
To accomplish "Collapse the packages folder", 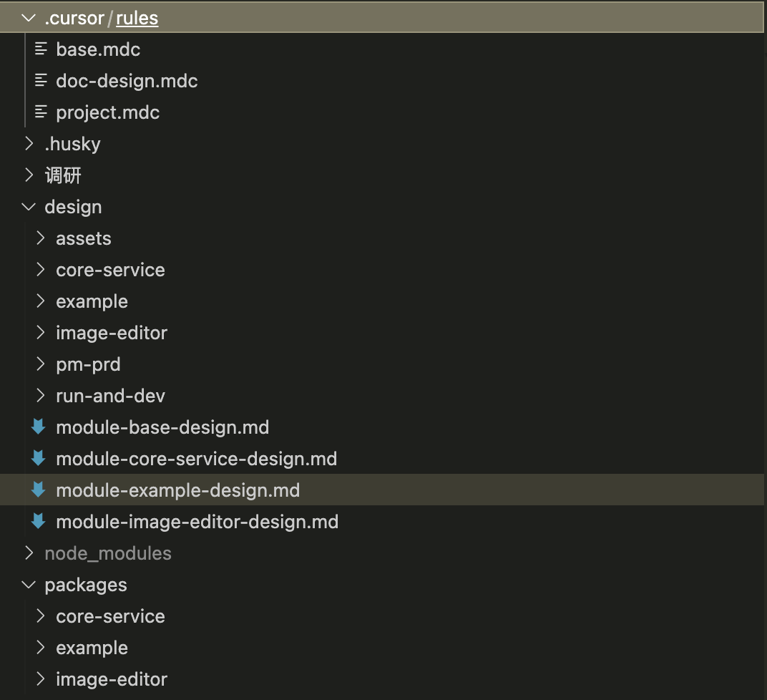I will click(x=29, y=585).
